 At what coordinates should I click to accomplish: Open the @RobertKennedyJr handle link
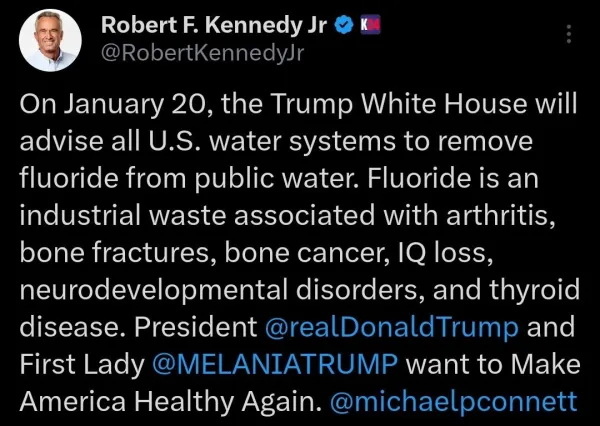point(202,53)
